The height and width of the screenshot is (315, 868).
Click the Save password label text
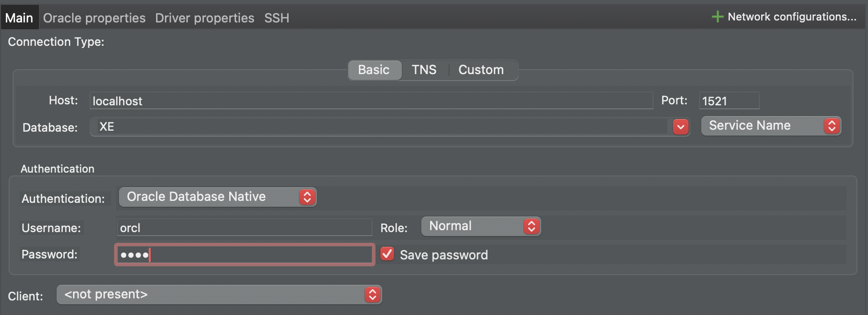444,255
